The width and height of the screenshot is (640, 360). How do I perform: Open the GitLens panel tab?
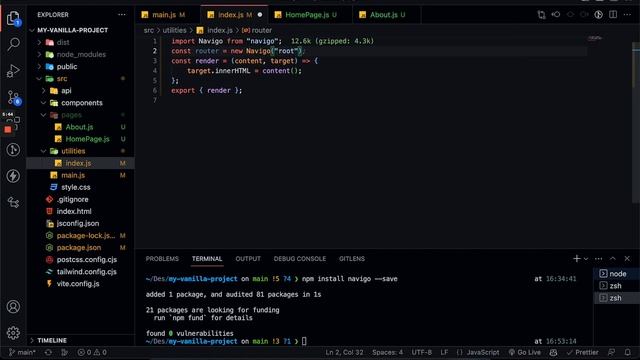(351, 259)
